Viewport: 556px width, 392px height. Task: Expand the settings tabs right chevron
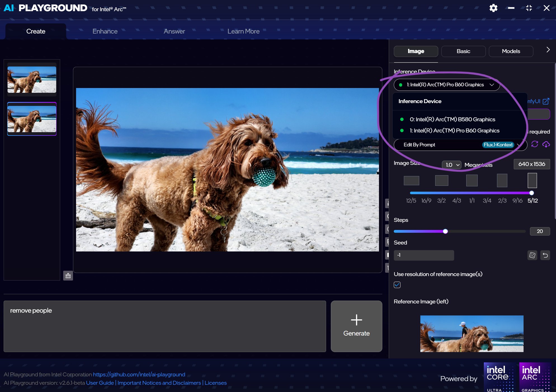(x=548, y=50)
